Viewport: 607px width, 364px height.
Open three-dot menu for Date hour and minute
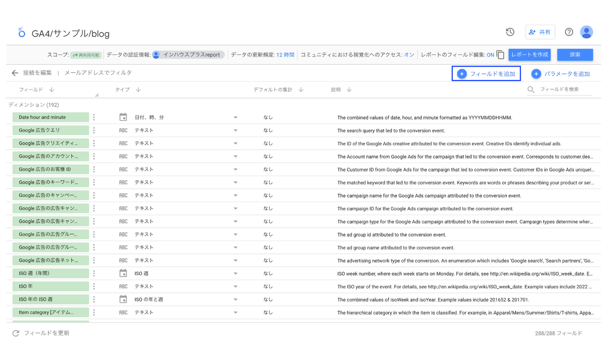point(94,117)
